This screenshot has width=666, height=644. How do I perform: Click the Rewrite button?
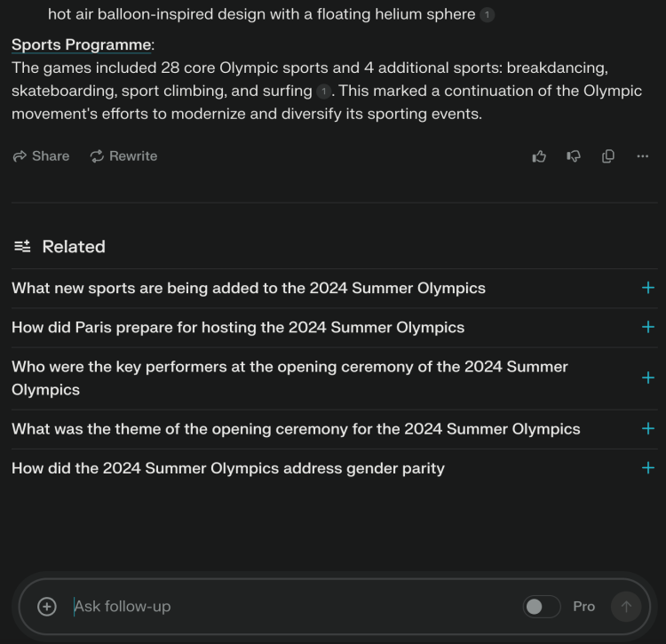(123, 156)
